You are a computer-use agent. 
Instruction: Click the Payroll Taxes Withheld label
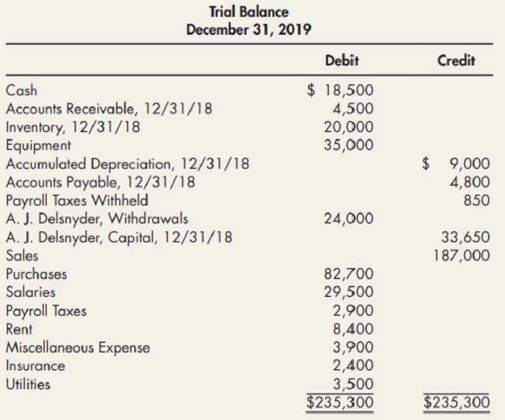(77, 200)
